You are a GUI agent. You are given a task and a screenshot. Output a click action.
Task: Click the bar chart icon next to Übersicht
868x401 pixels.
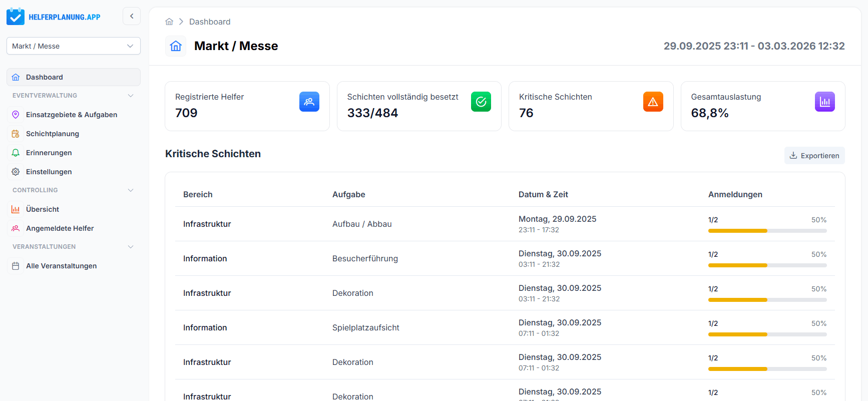[16, 209]
